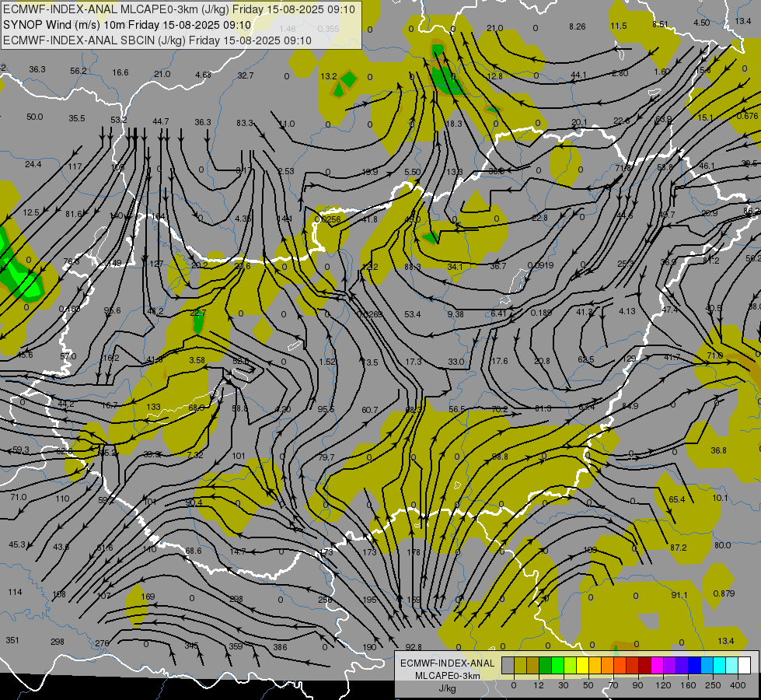Click the map value 46.1
The width and height of the screenshot is (761, 700).
(707, 166)
